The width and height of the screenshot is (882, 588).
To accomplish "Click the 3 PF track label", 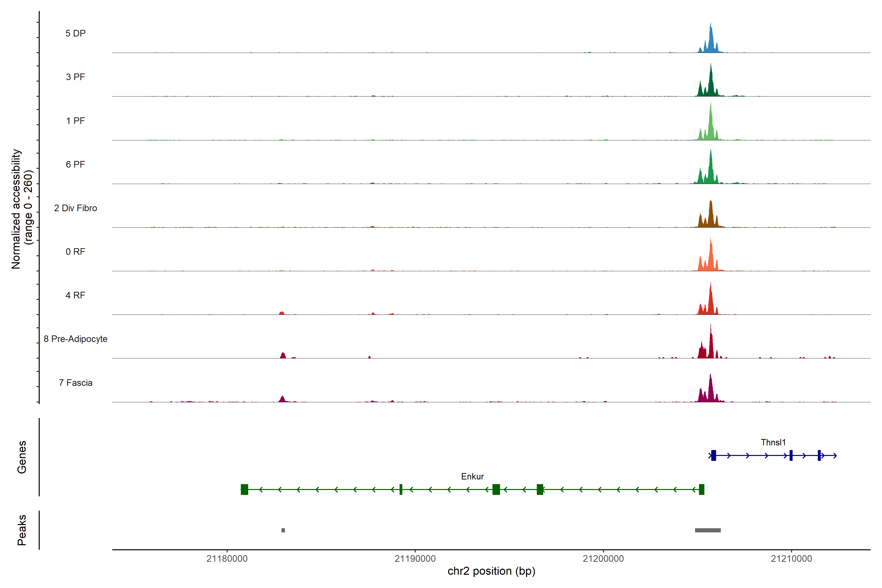I will 75,77.
